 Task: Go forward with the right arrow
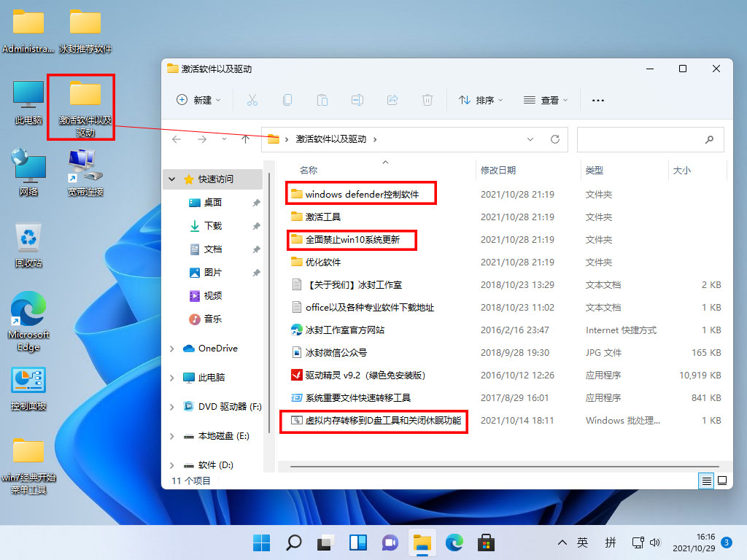[202, 139]
